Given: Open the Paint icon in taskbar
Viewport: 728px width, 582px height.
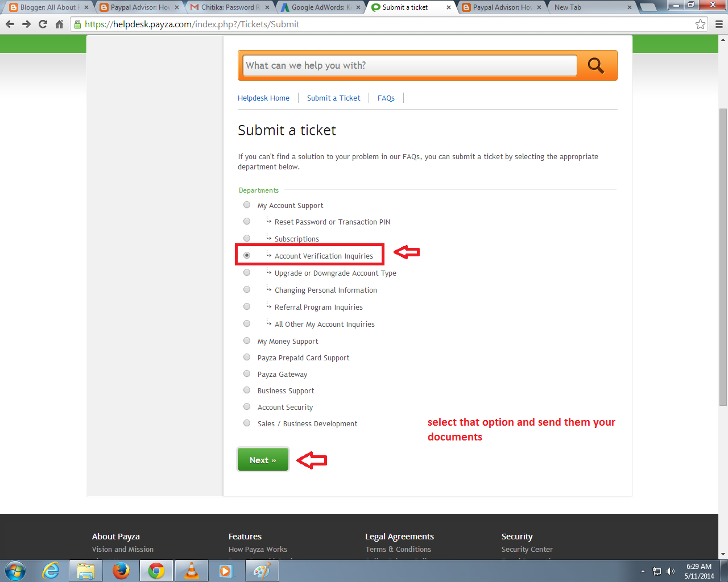Looking at the screenshot, I should click(x=262, y=571).
